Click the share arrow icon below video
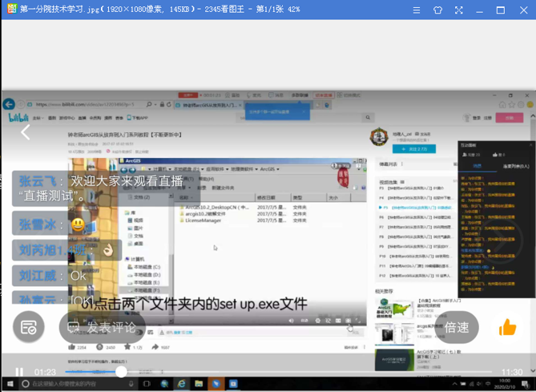 coord(155,347)
